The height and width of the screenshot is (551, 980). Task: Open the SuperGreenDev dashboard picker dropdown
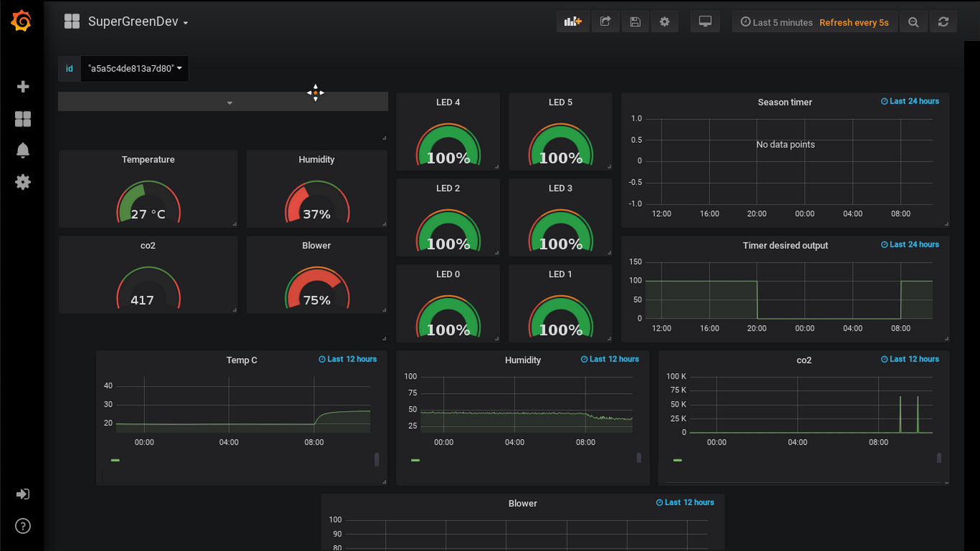coord(138,22)
